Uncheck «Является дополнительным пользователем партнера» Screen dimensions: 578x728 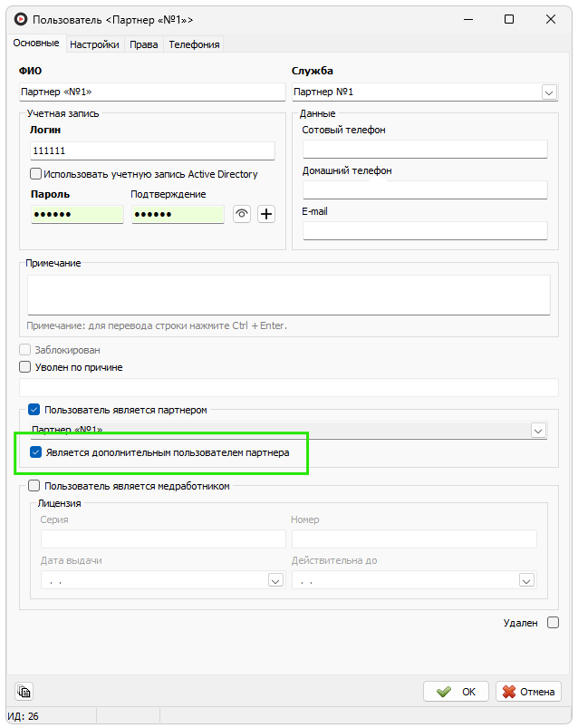click(x=36, y=452)
